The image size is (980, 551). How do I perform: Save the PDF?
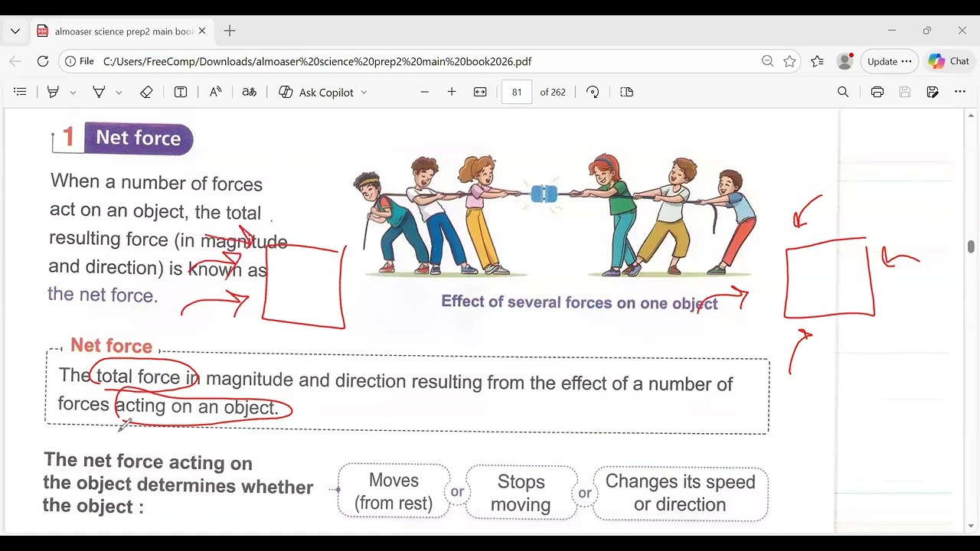click(905, 92)
